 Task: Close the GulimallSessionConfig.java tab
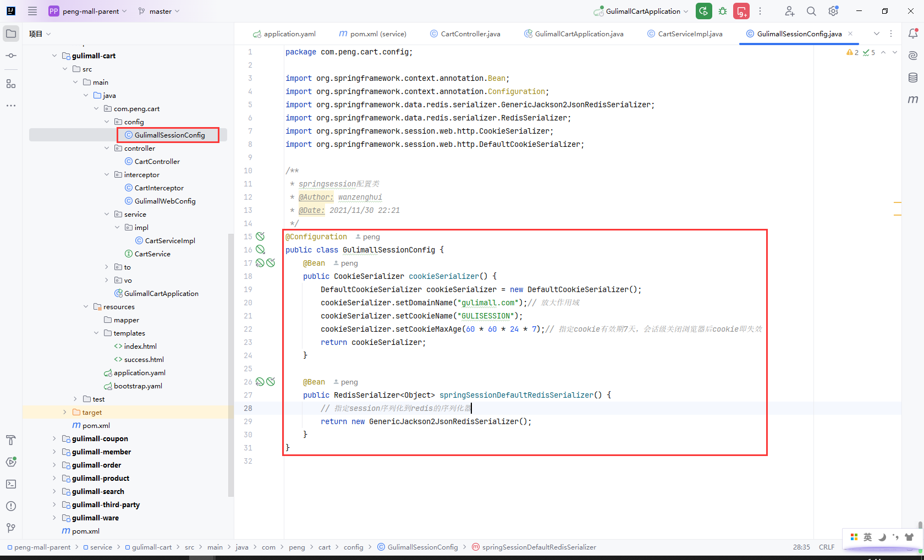[850, 34]
